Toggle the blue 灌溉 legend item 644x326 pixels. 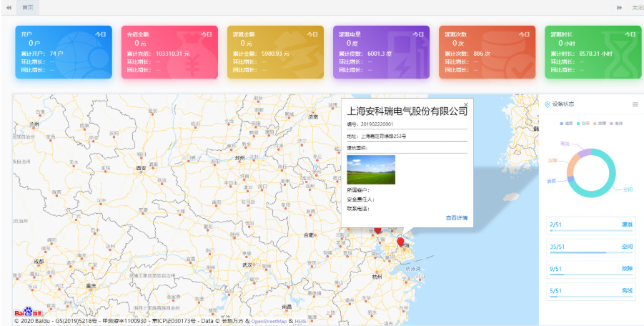(x=566, y=124)
